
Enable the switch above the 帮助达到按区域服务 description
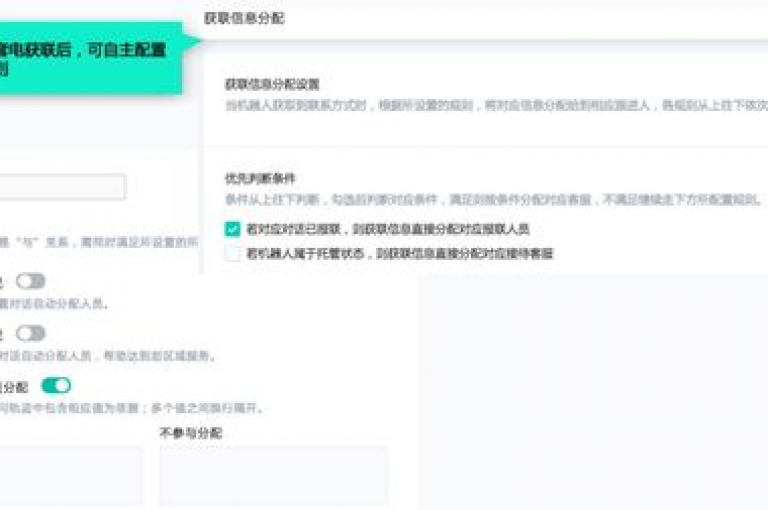(30, 334)
